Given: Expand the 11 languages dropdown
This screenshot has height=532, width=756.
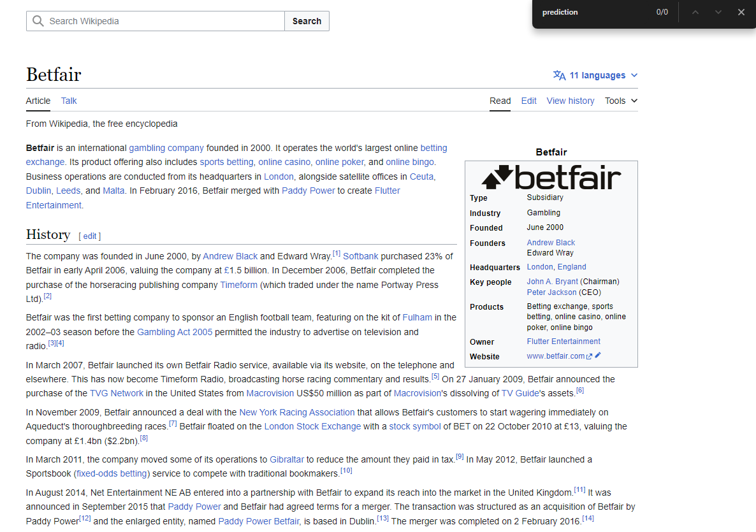Looking at the screenshot, I should pyautogui.click(x=595, y=75).
